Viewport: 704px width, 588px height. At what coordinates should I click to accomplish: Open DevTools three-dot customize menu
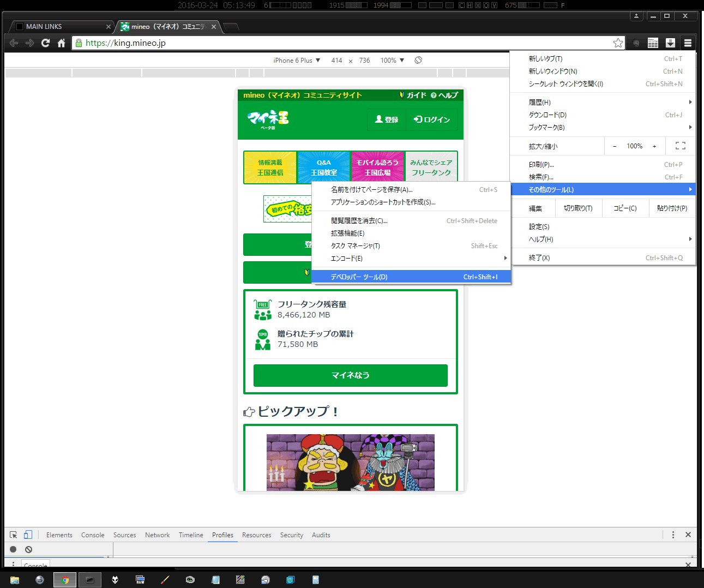pyautogui.click(x=673, y=535)
